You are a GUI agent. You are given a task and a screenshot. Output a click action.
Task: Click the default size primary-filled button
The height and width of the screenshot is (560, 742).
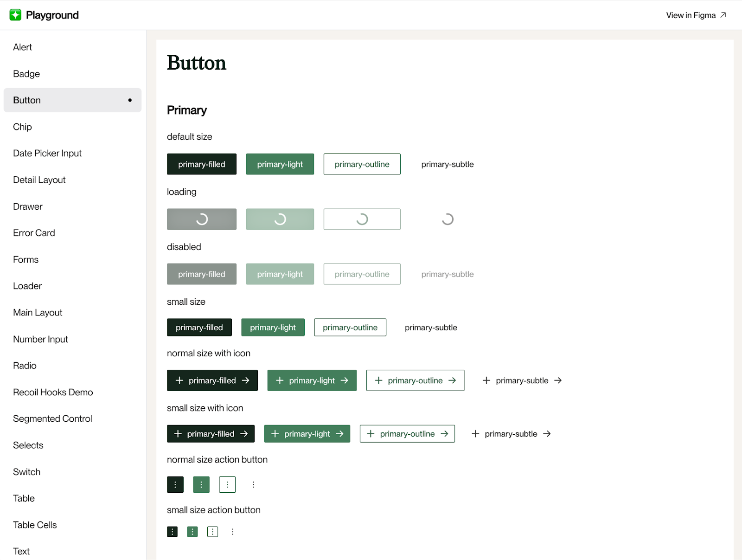[202, 164]
